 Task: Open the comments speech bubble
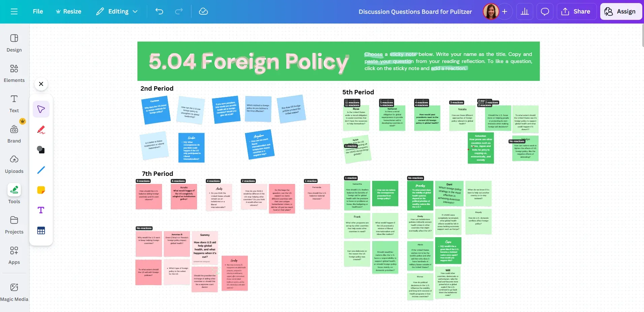click(545, 11)
